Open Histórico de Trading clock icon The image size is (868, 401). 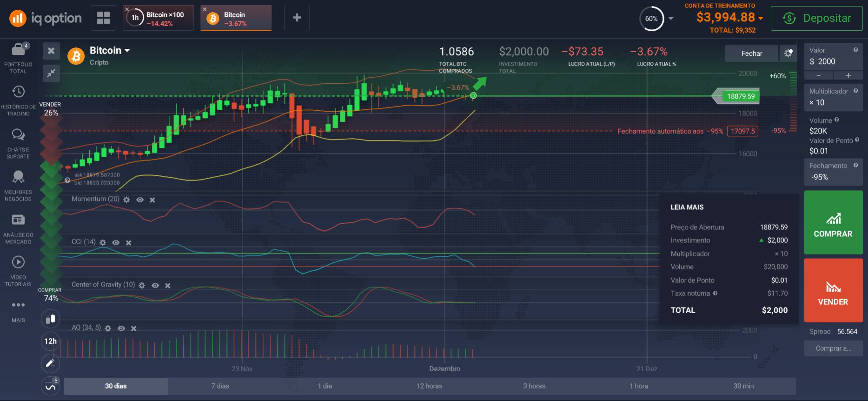[18, 92]
